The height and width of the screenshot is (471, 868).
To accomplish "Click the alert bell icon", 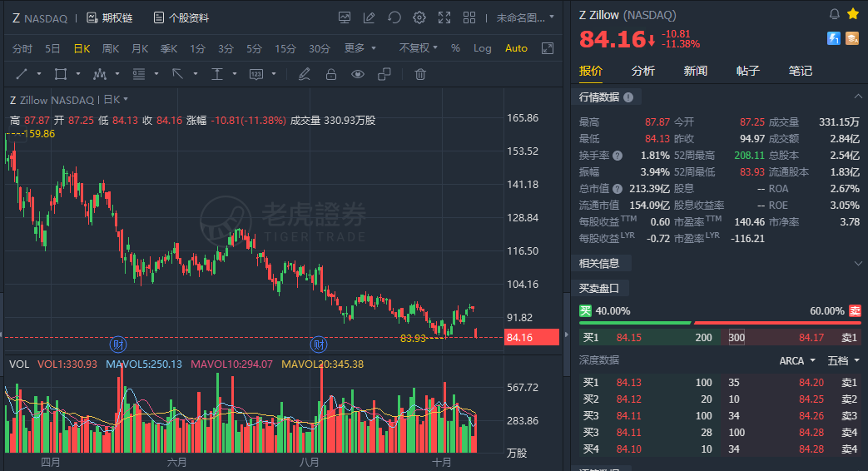I will tap(834, 14).
